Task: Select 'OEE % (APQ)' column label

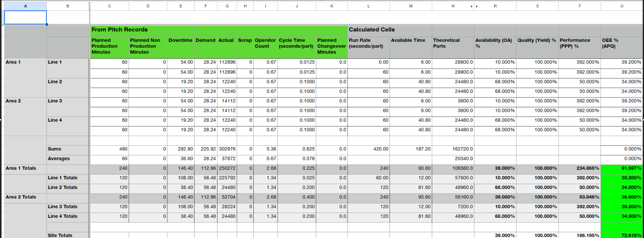Action: pyautogui.click(x=611, y=43)
